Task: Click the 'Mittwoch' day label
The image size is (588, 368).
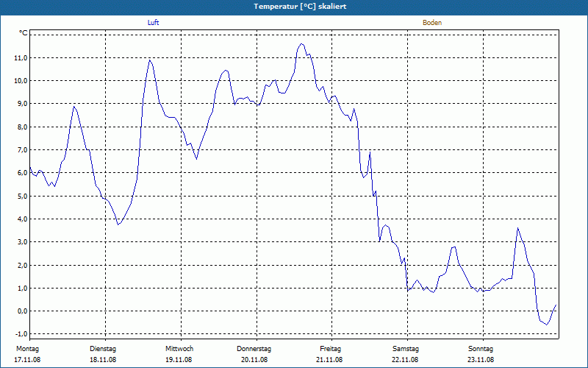Action: [179, 349]
